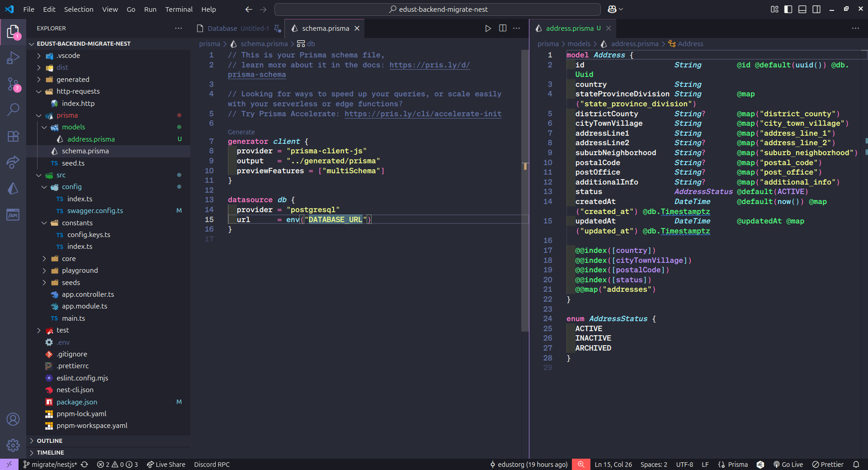Switch to the address.prisma tab
This screenshot has height=470, width=868.
(x=569, y=28)
